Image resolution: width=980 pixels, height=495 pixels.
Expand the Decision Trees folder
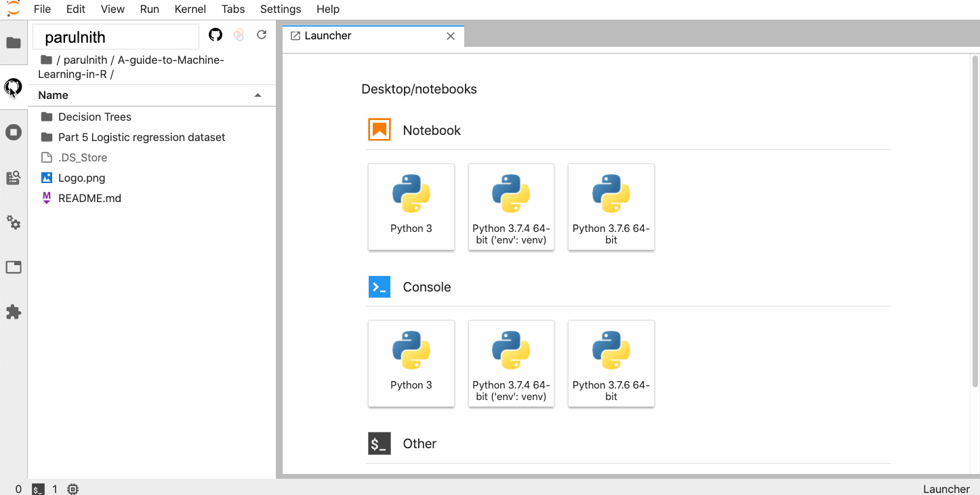(95, 117)
